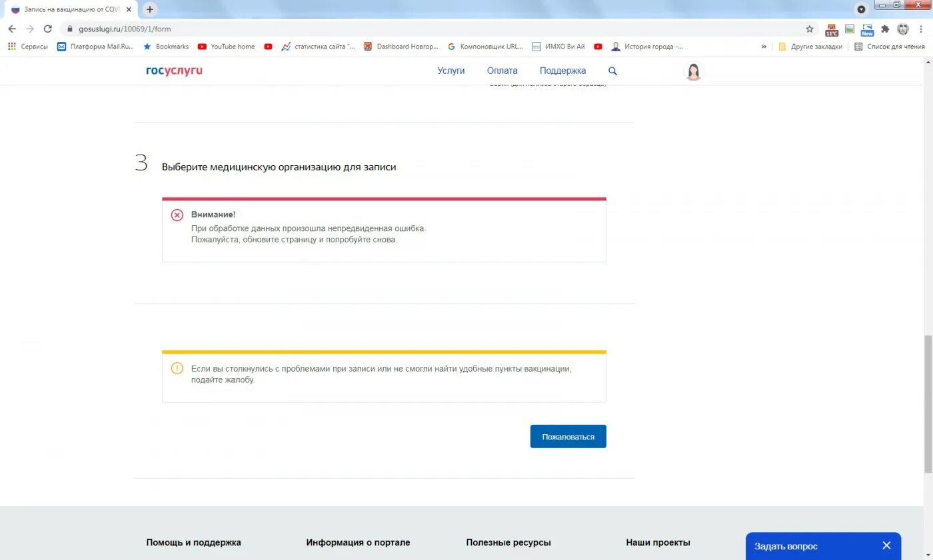Screen dimensions: 933x560
Task: Open the weather 11°C extension
Action: pos(832,29)
